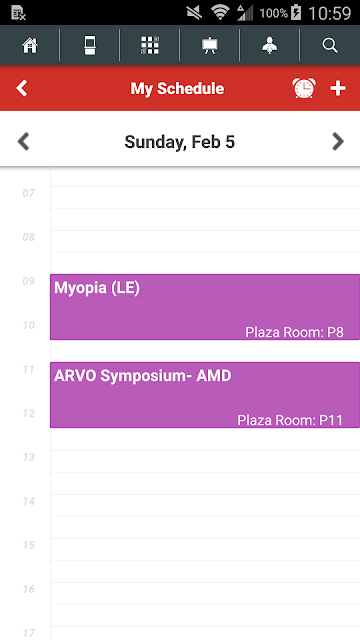Open the home icon in top navigation
Image resolution: width=360 pixels, height=640 pixels.
pyautogui.click(x=30, y=45)
